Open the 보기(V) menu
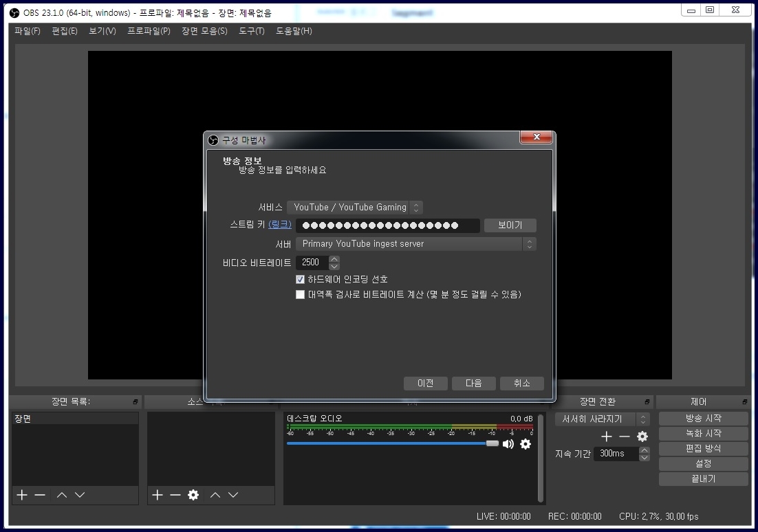The width and height of the screenshot is (758, 532). pyautogui.click(x=102, y=31)
